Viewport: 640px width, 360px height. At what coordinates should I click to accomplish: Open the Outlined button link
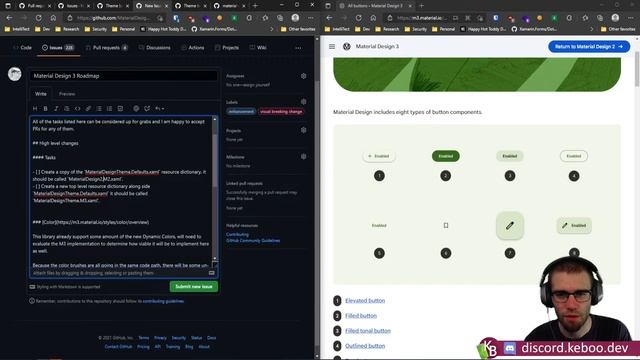(365, 346)
